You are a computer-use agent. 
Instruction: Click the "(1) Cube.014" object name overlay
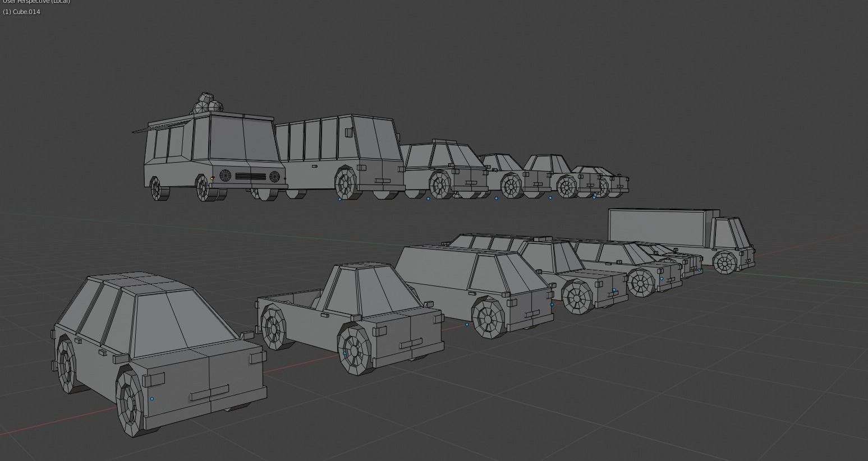[21, 12]
